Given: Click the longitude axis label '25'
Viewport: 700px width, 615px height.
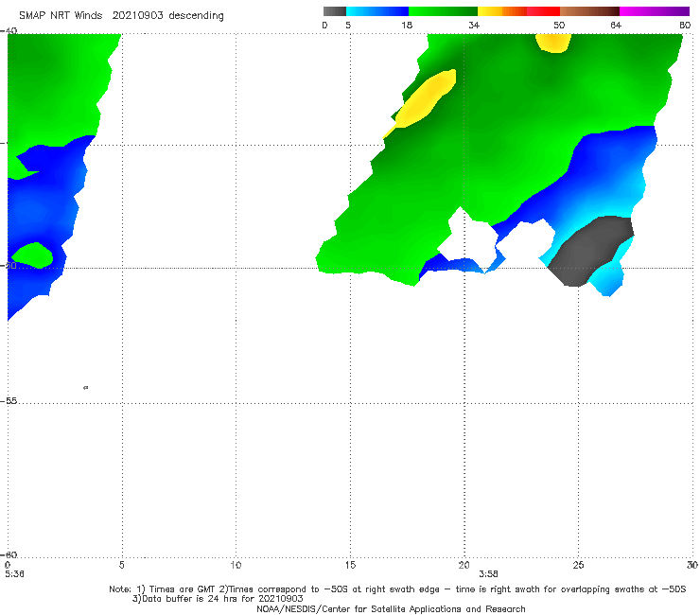Looking at the screenshot, I should 578,566.
